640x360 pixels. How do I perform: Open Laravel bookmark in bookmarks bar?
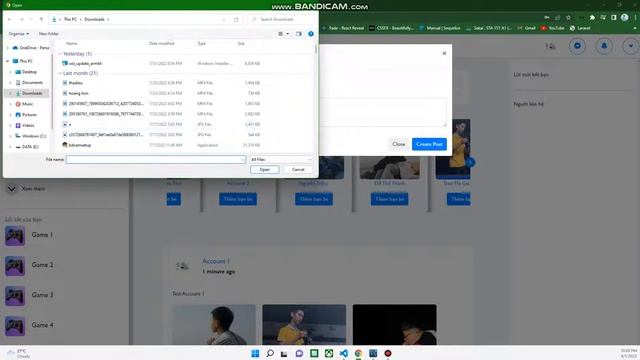580,28
